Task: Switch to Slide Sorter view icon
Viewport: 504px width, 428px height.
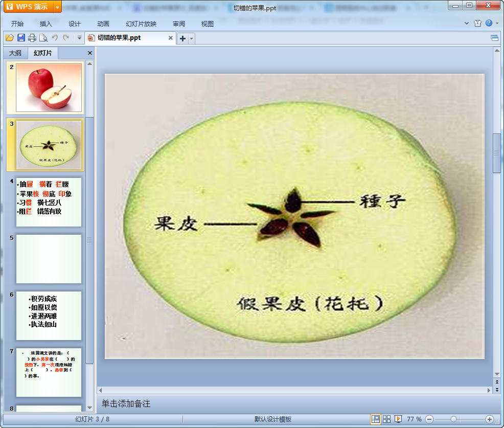Action: [x=386, y=419]
